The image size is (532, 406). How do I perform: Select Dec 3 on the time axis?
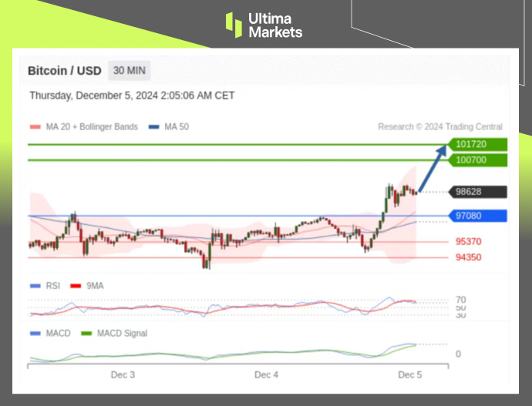click(123, 375)
